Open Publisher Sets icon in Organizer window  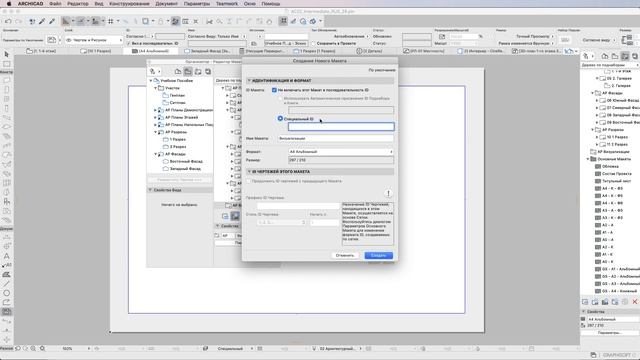(x=208, y=71)
